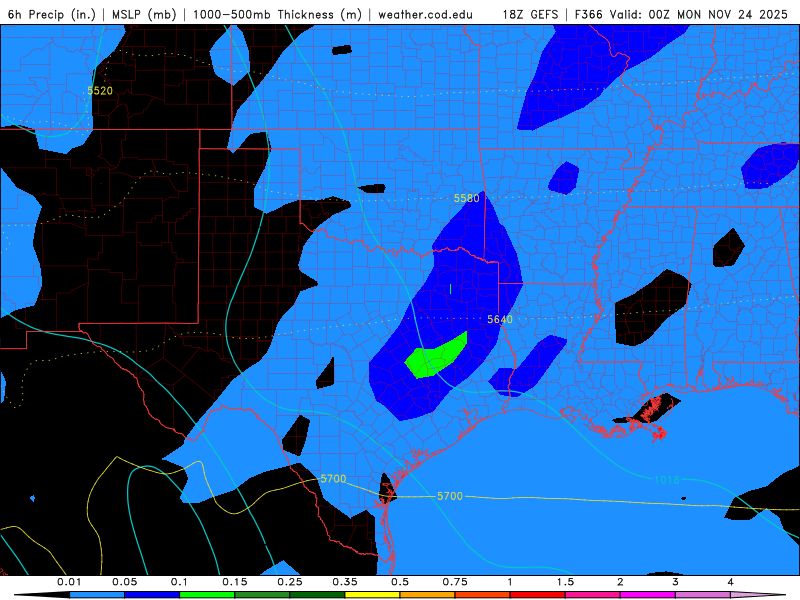Screen dimensions: 800x600
Task: Click the "6h Precip (in.)" header label
Action: point(52,14)
